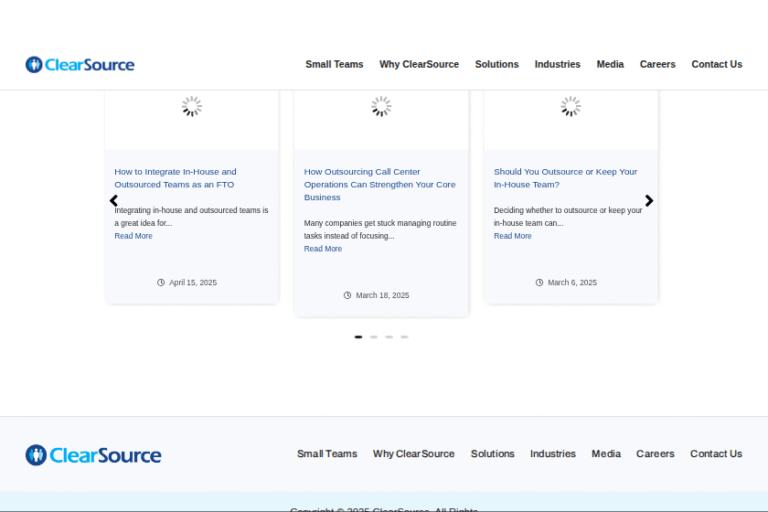Open Small Teams in the top navigation
Image resolution: width=768 pixels, height=512 pixels.
pos(334,64)
